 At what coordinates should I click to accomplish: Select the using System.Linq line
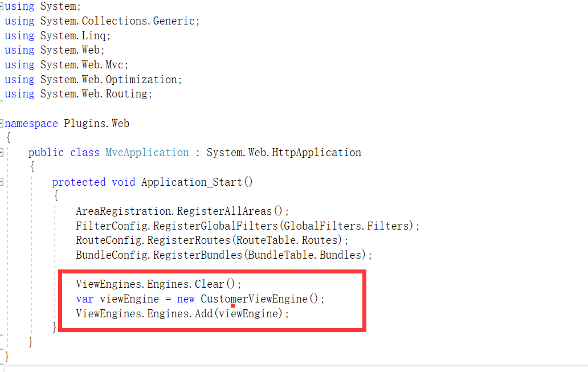click(58, 35)
